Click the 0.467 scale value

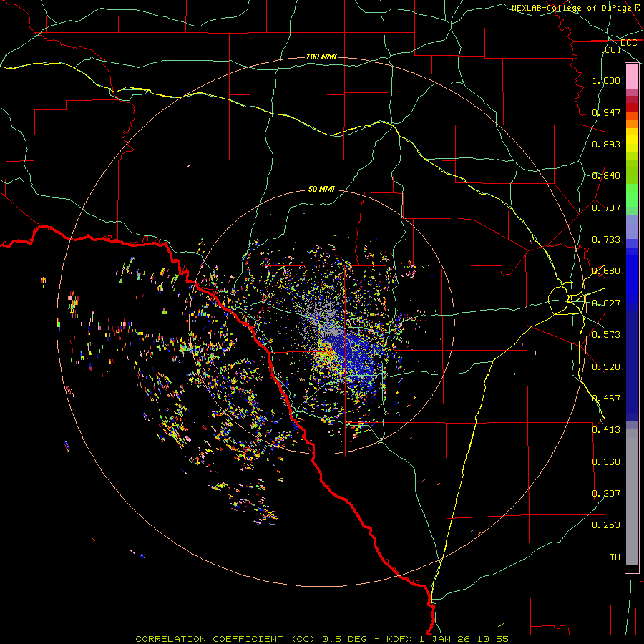(606, 399)
